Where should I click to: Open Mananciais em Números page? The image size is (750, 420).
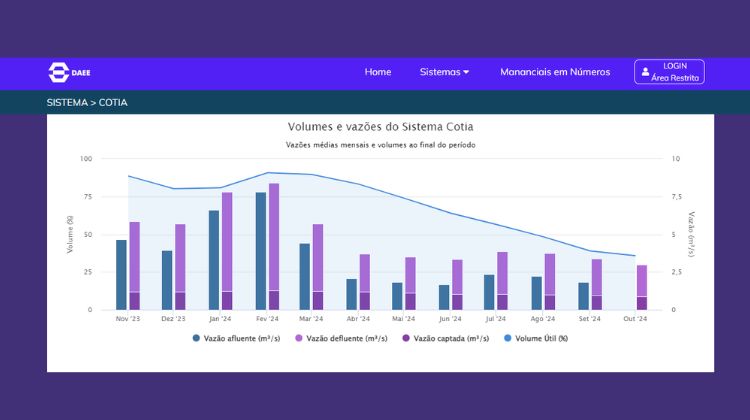point(554,72)
